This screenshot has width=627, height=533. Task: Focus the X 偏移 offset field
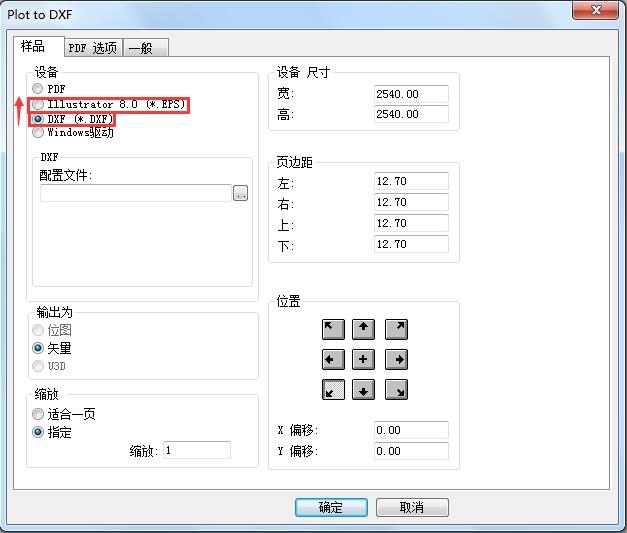click(410, 430)
